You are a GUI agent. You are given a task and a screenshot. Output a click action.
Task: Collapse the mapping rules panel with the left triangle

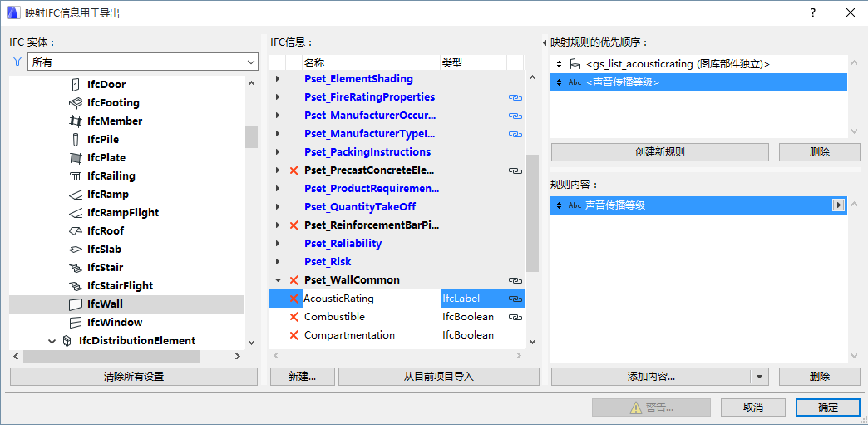tap(545, 42)
